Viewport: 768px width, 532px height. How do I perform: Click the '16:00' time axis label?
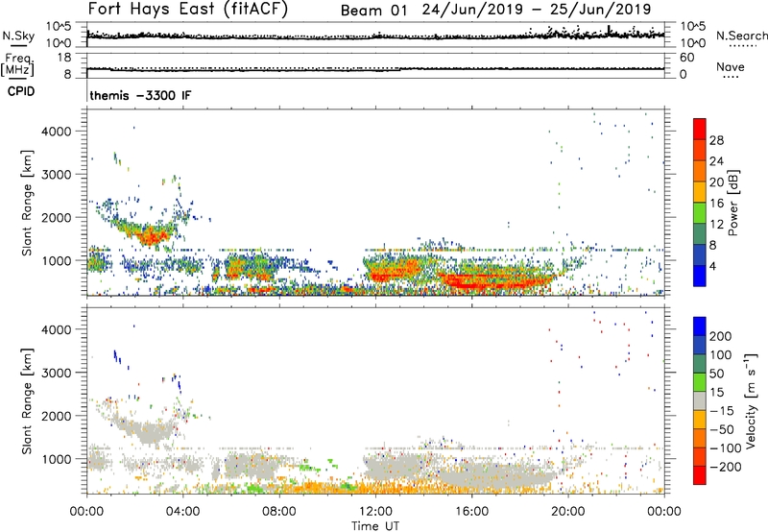tap(471, 512)
